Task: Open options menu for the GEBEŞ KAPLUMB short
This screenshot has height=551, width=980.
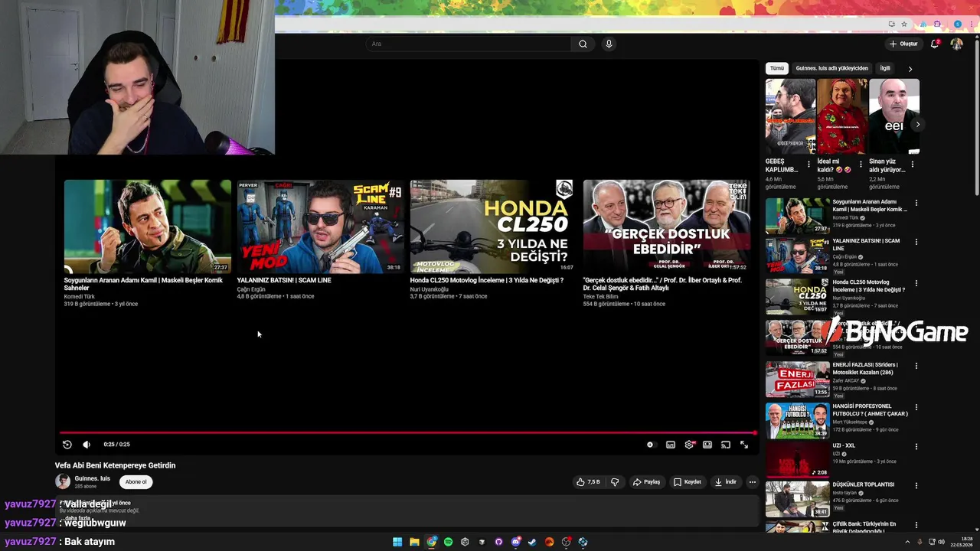Action: pyautogui.click(x=808, y=164)
